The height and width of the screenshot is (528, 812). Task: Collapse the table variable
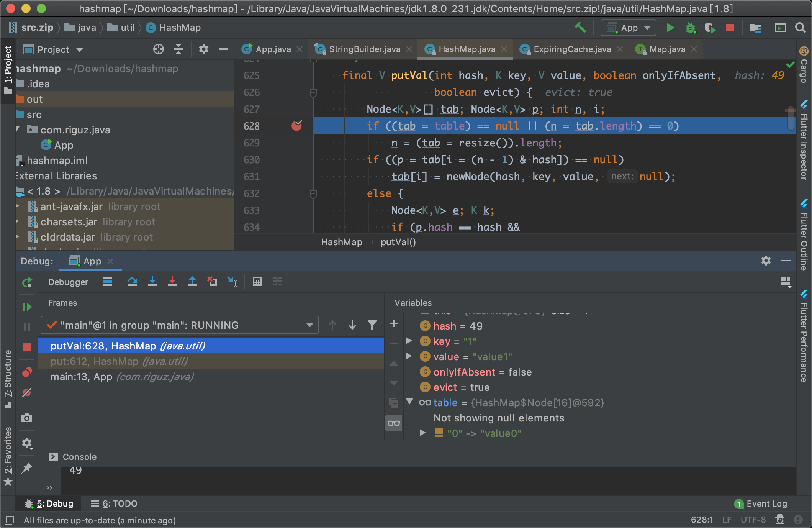tap(409, 402)
